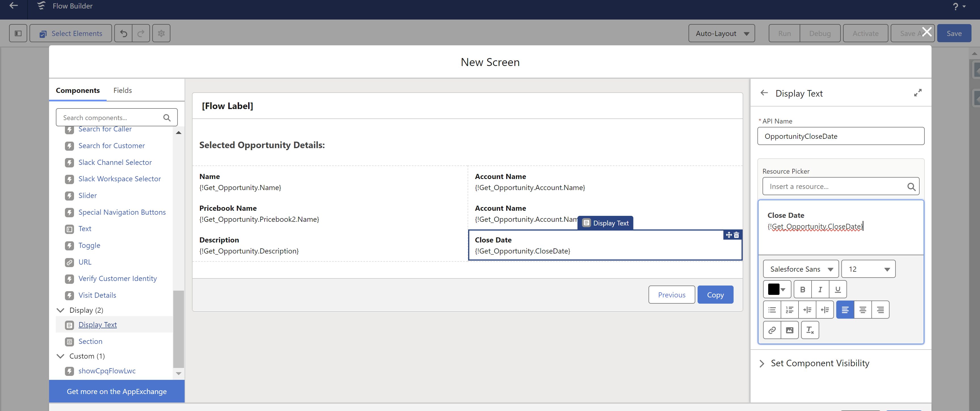Select the Pricebook Name display text on canvas

click(330, 214)
